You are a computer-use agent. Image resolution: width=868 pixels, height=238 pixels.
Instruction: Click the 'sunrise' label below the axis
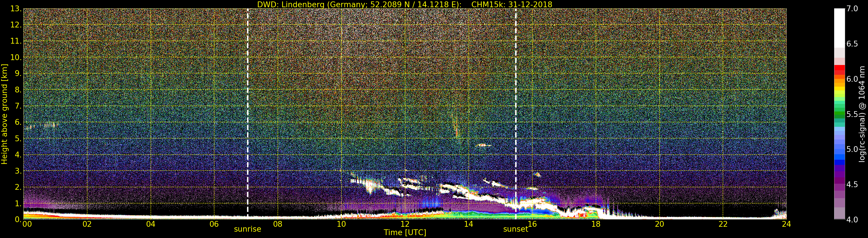248,229
